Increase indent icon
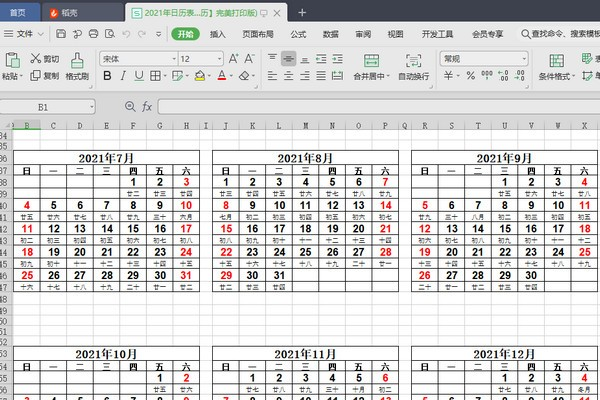Screen dimensions: 600x400 point(337,59)
